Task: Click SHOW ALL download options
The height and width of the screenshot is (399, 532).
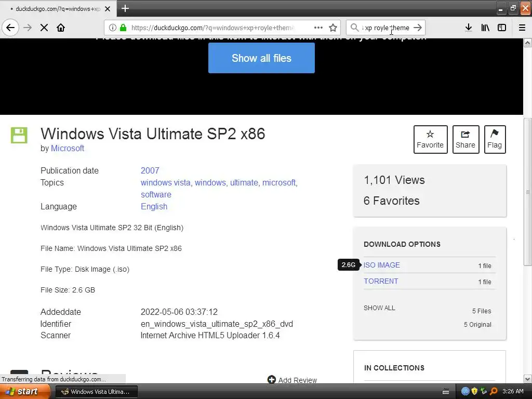Action: coord(379,308)
